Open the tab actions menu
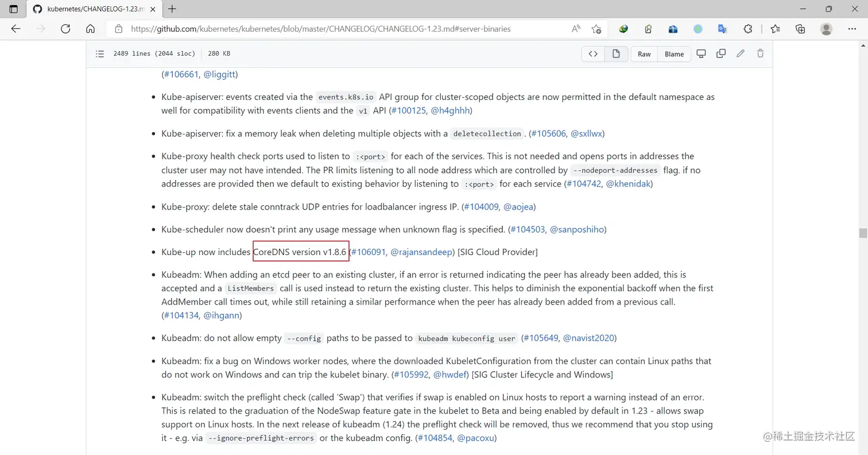This screenshot has height=455, width=868. click(x=14, y=9)
